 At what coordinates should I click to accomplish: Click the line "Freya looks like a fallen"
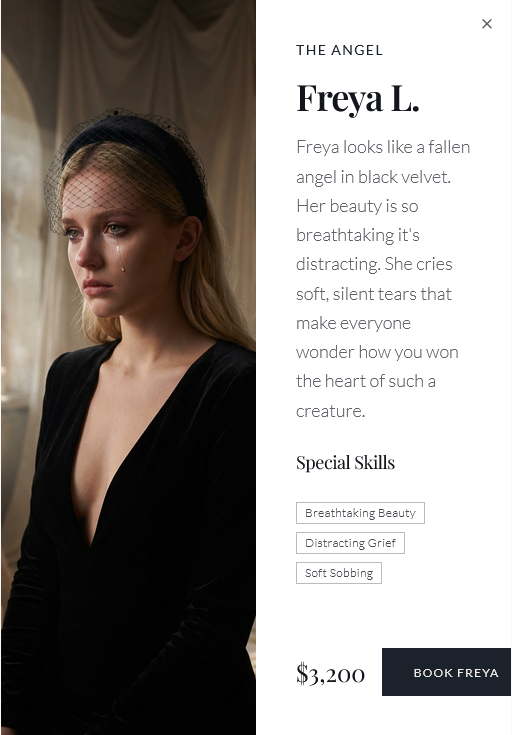(383, 147)
